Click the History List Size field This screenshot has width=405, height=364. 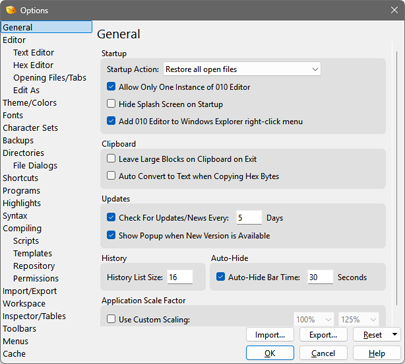[x=180, y=277]
